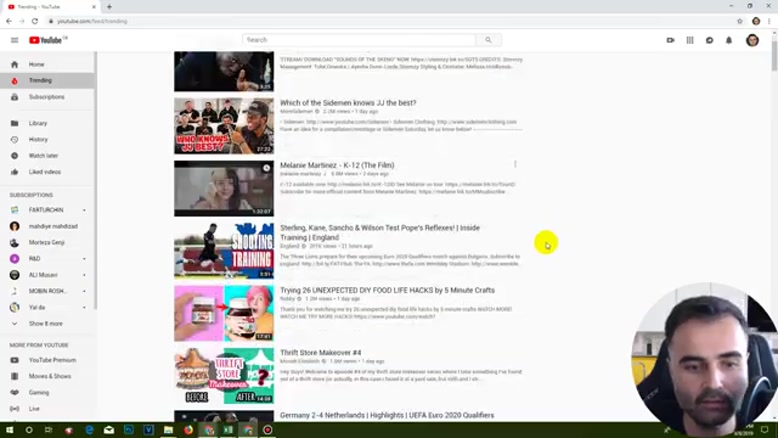The width and height of the screenshot is (778, 438).
Task: Open ALI Musavi subscription channel
Action: 47,275
